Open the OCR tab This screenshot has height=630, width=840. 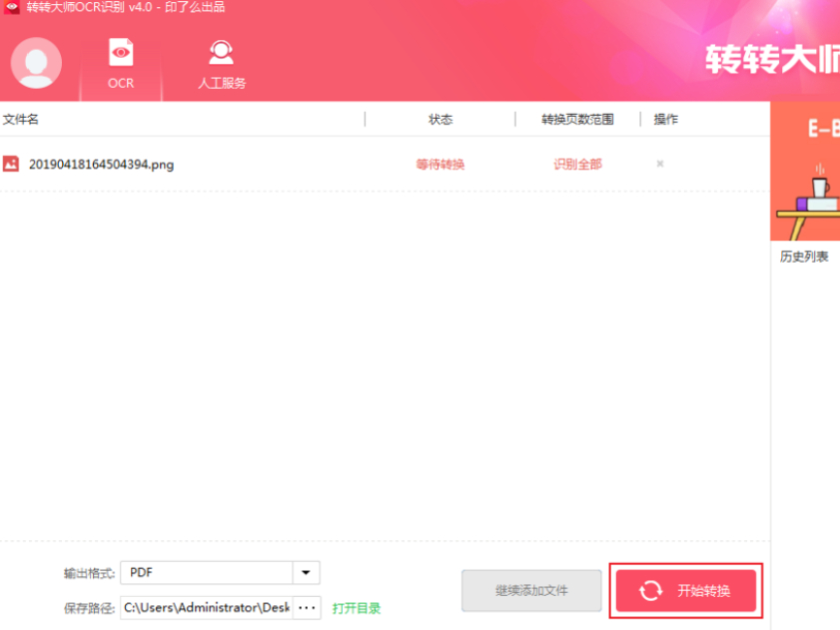[x=121, y=64]
